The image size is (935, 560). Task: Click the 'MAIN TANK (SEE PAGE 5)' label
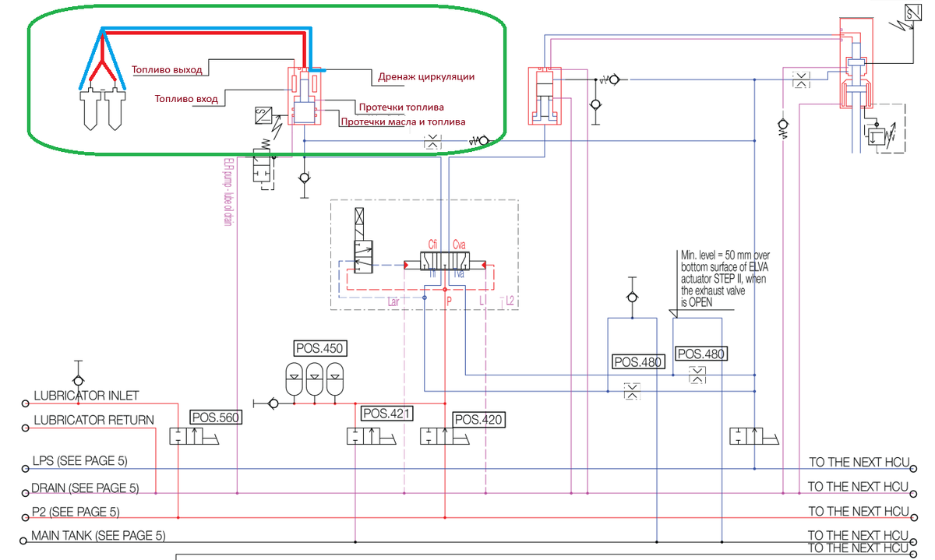(x=98, y=536)
